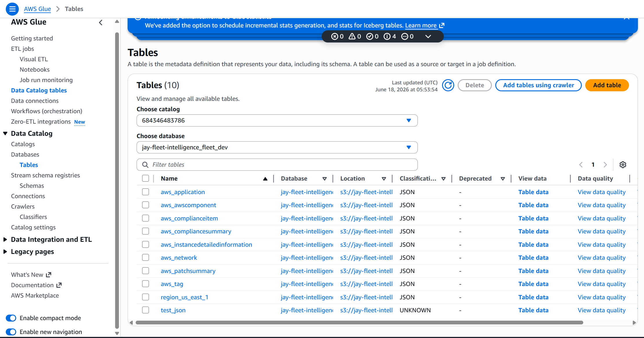Show in-progress notifications count
Screen dimensions: 644x338
[x=407, y=36]
